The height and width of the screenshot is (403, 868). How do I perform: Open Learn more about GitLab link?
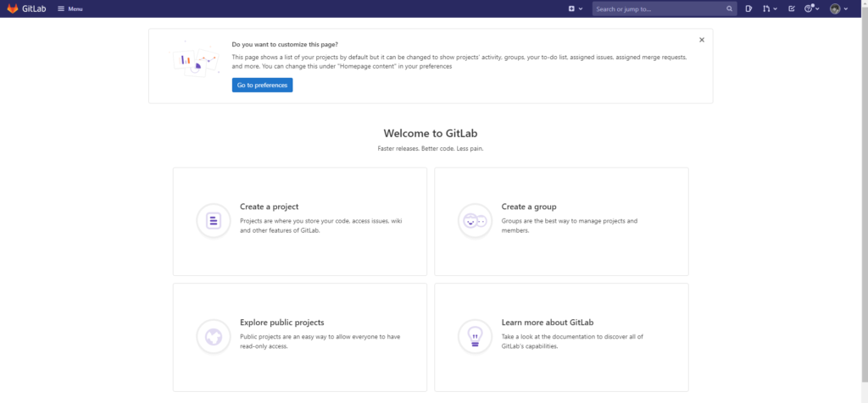[547, 322]
